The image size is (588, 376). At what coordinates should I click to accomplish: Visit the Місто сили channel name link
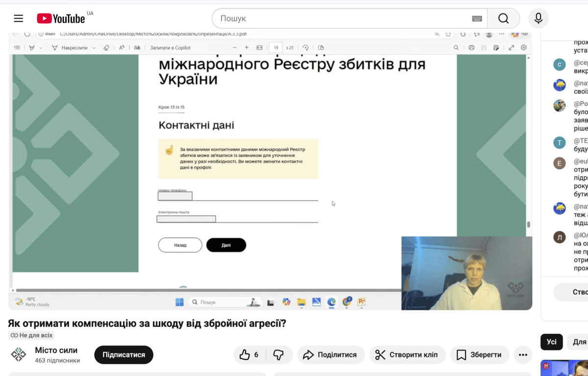point(56,351)
